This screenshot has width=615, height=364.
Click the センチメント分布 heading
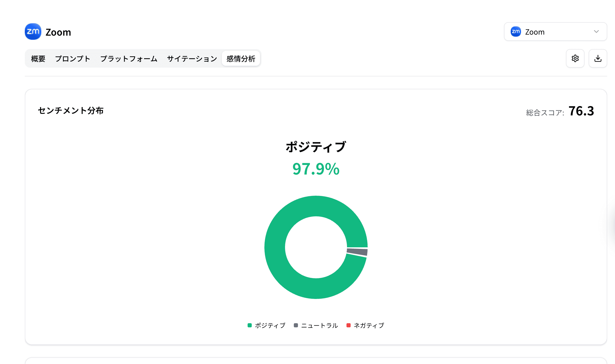click(71, 111)
